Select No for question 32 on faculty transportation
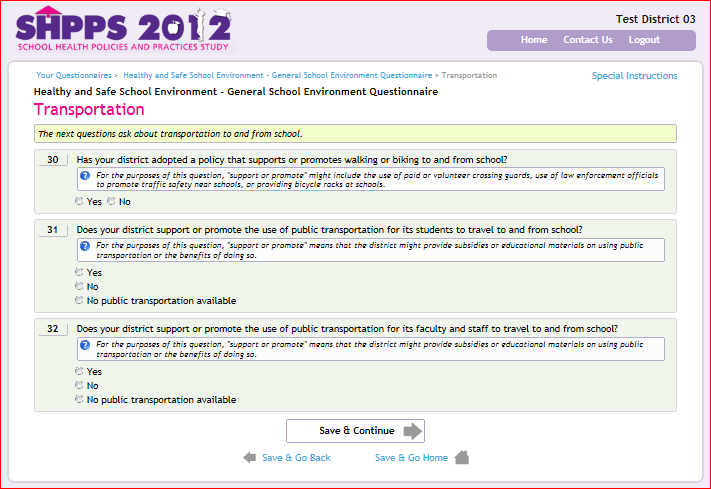711x489 pixels. point(79,385)
